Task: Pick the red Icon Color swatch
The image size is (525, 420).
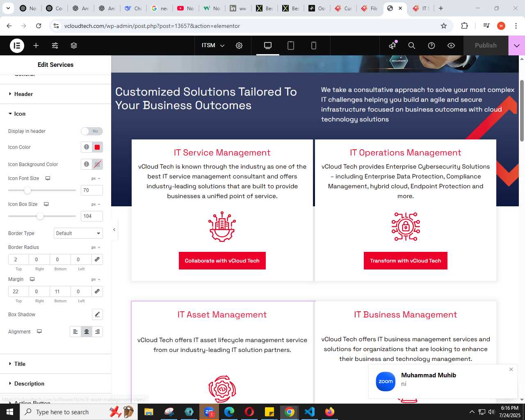Action: click(x=97, y=147)
